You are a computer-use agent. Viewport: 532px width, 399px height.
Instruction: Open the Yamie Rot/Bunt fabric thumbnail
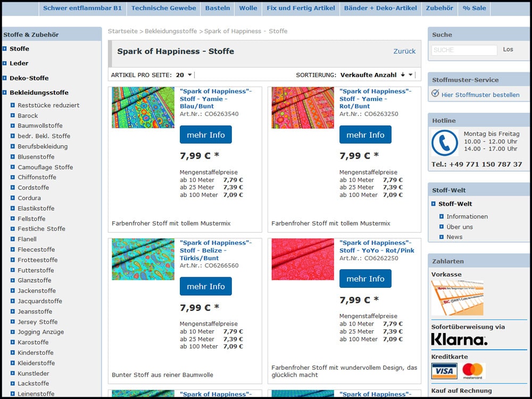click(x=303, y=107)
